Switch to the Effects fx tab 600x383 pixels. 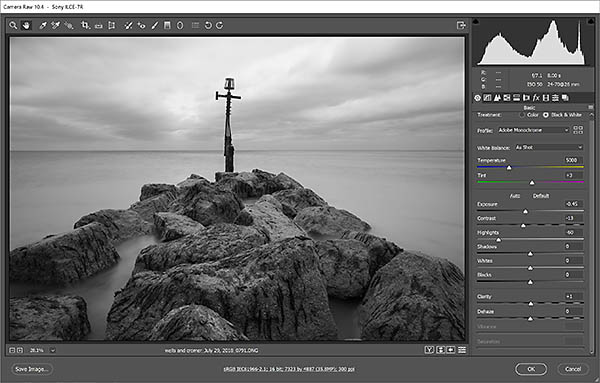click(x=536, y=98)
